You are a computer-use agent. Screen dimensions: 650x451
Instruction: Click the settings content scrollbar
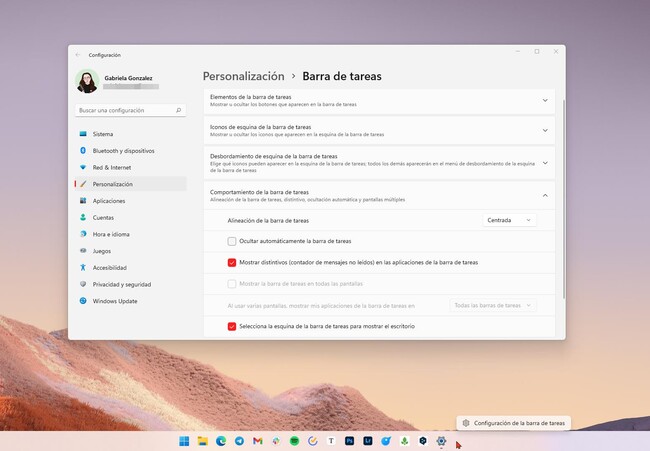point(564,199)
